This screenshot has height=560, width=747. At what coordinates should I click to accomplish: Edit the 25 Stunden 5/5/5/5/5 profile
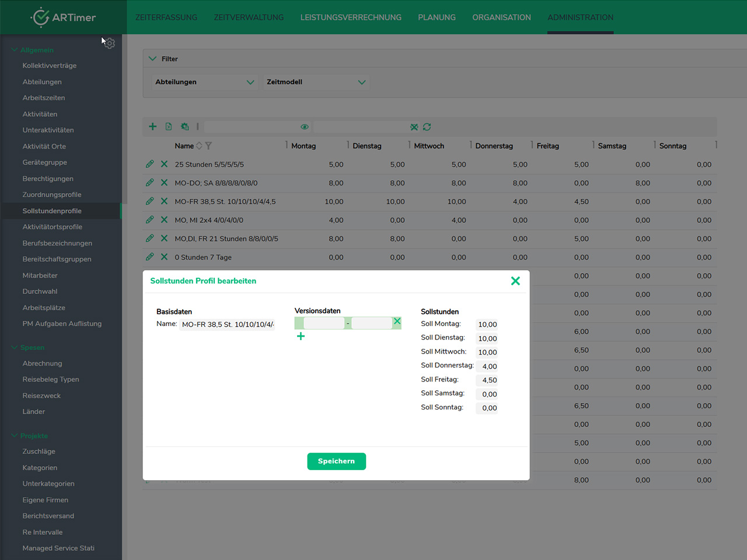(x=150, y=164)
